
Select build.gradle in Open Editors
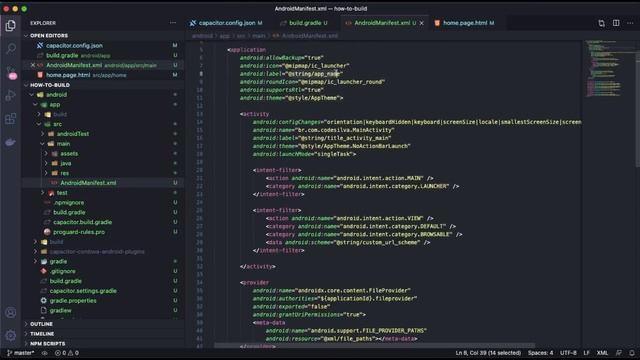pos(62,56)
